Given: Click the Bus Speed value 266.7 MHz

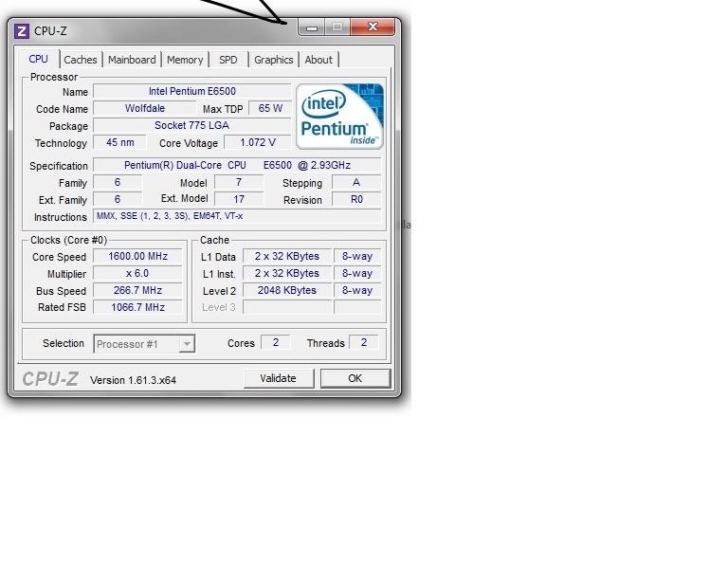Looking at the screenshot, I should click(137, 291).
